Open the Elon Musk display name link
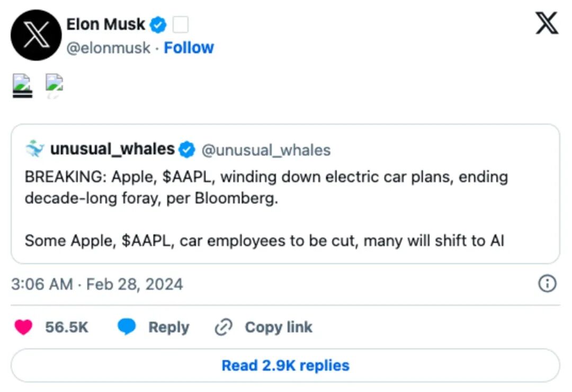 (105, 24)
